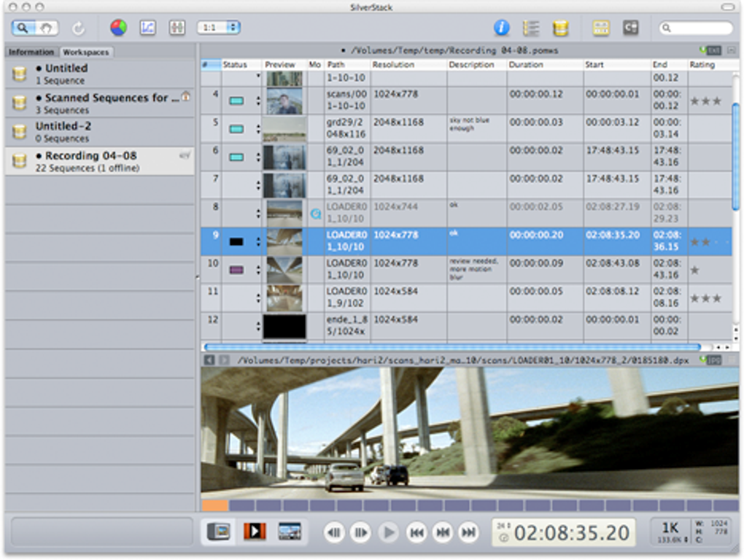The image size is (744, 560).
Task: Skip to the last frame
Action: (x=469, y=532)
